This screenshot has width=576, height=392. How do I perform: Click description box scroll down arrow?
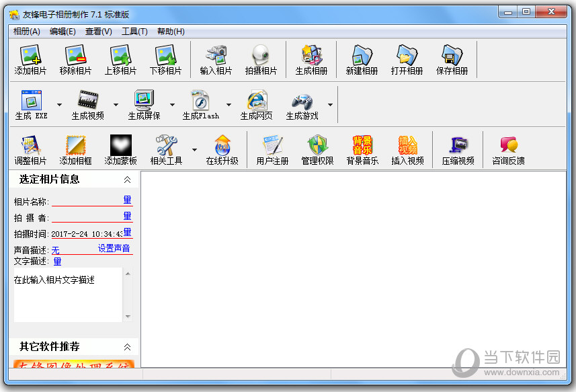tap(128, 316)
